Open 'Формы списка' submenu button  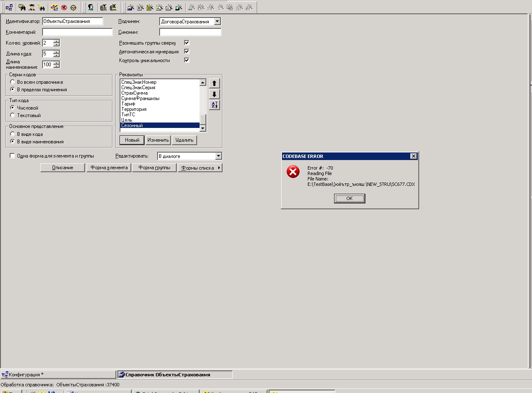200,168
